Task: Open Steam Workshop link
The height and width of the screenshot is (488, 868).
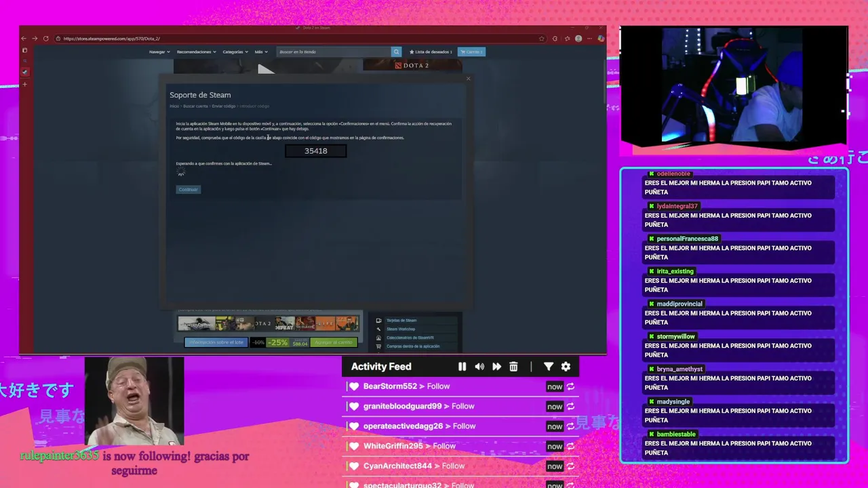Action: tap(401, 329)
